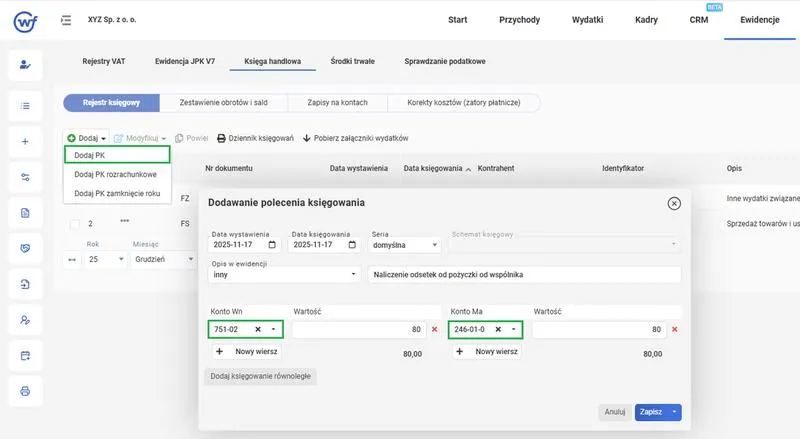Open the Kadry top menu

pyautogui.click(x=646, y=20)
